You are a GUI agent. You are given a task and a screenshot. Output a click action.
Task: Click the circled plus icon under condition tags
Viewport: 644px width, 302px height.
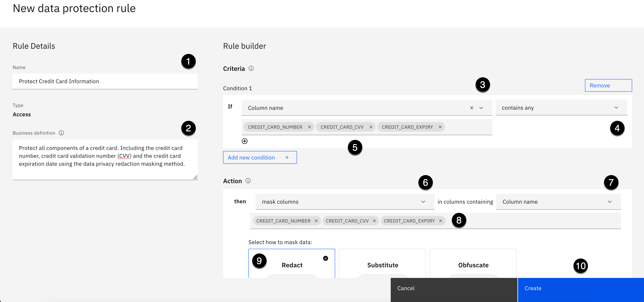point(244,141)
